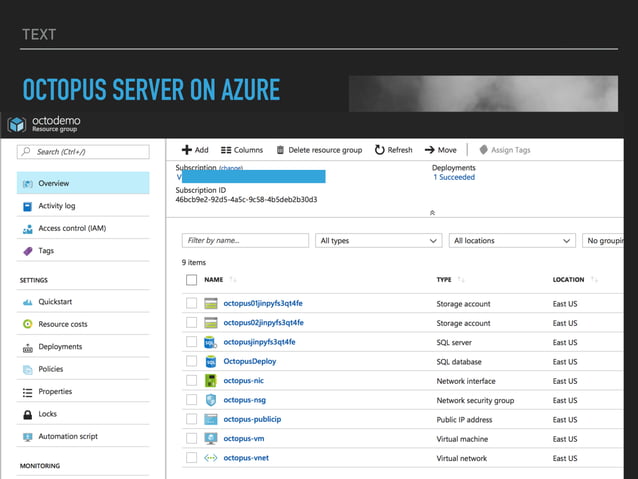Click the Search (Ctrl+/) box

coord(83,152)
